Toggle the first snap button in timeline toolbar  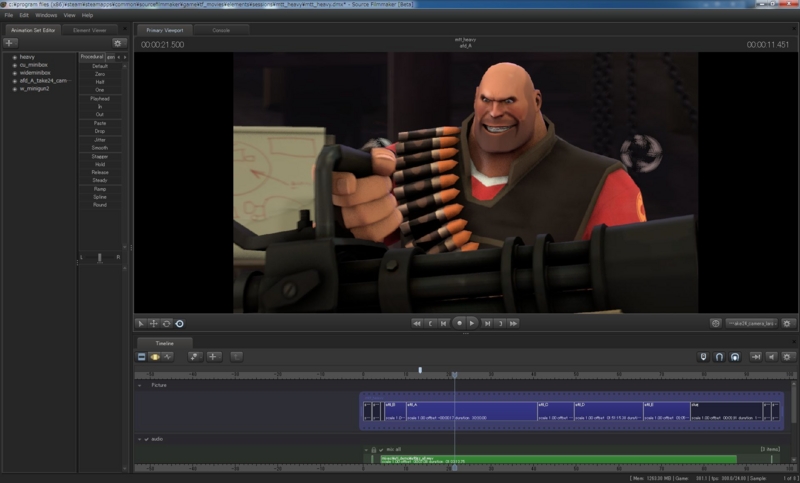[x=704, y=357]
